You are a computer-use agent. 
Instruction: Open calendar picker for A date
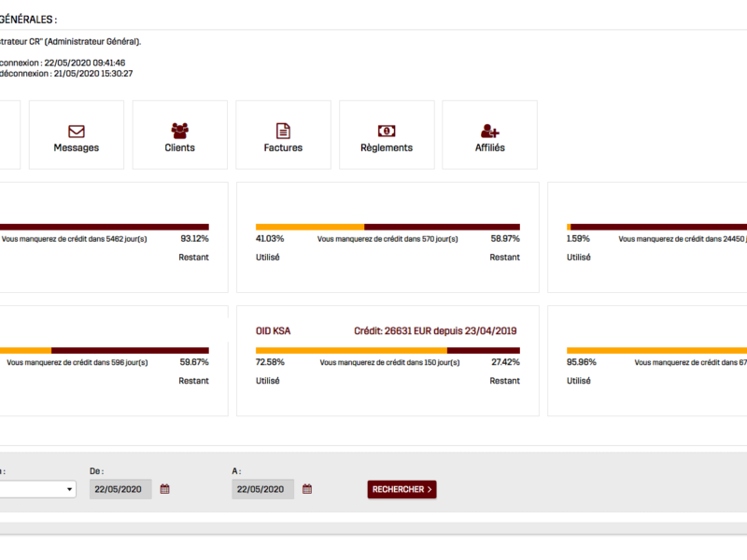(307, 489)
